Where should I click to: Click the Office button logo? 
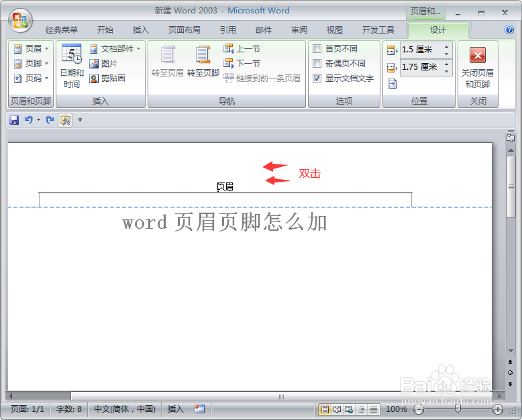[20, 21]
